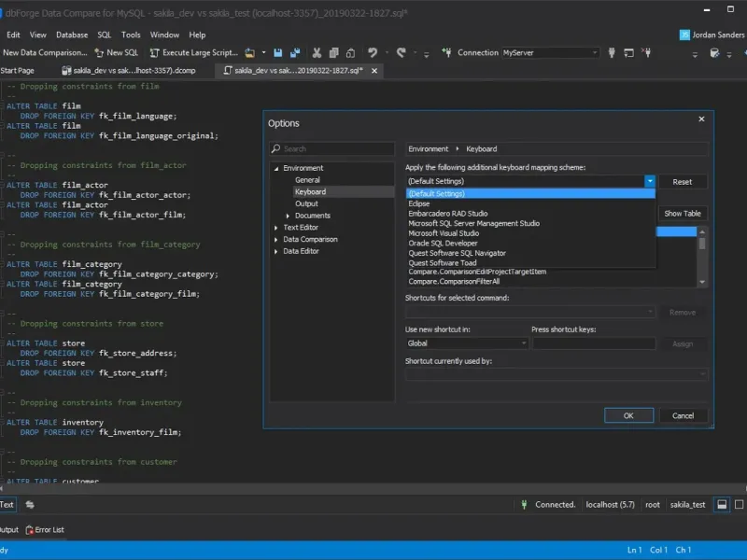Screen dimensions: 747x560
Task: Expand the Data Comparison options node
Action: point(276,240)
